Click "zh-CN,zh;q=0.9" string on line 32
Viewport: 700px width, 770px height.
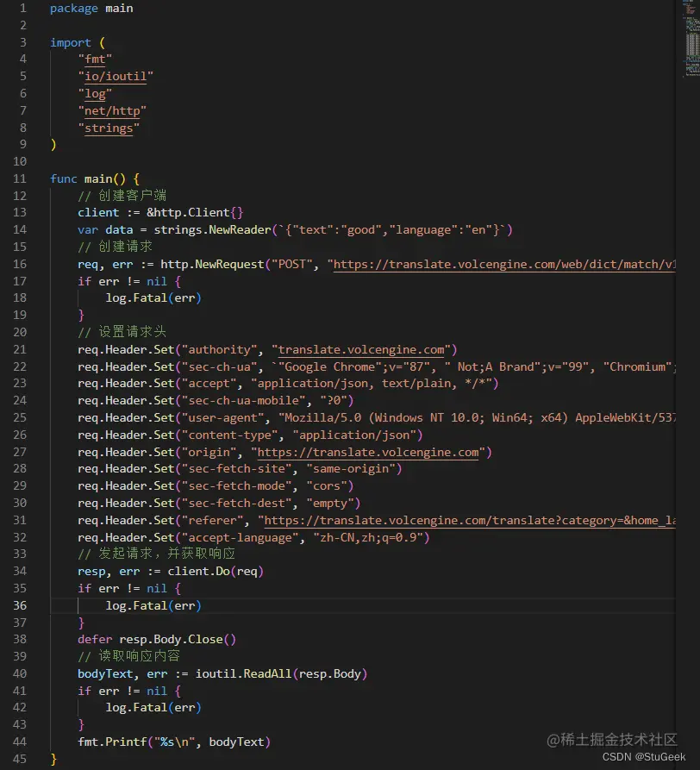click(x=368, y=538)
